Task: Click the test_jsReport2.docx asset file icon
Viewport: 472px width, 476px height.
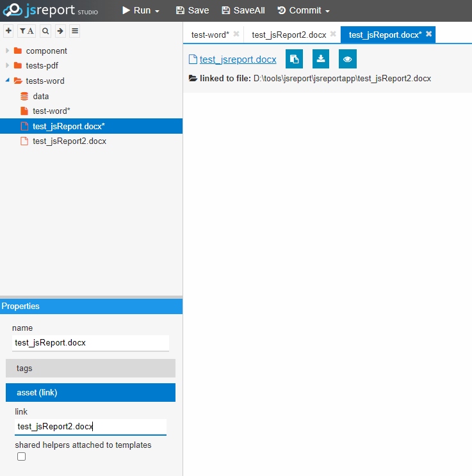Action: pyautogui.click(x=24, y=141)
